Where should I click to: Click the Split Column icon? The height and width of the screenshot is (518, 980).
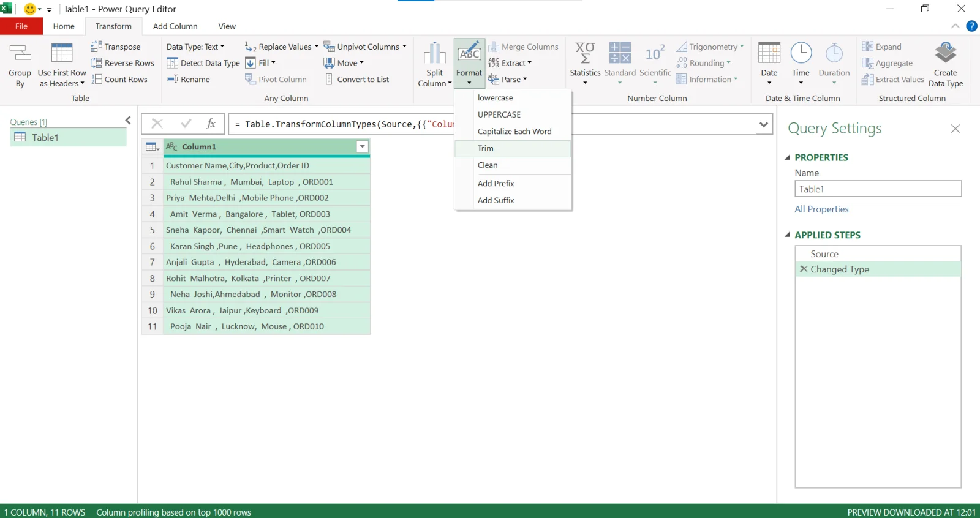click(434, 53)
